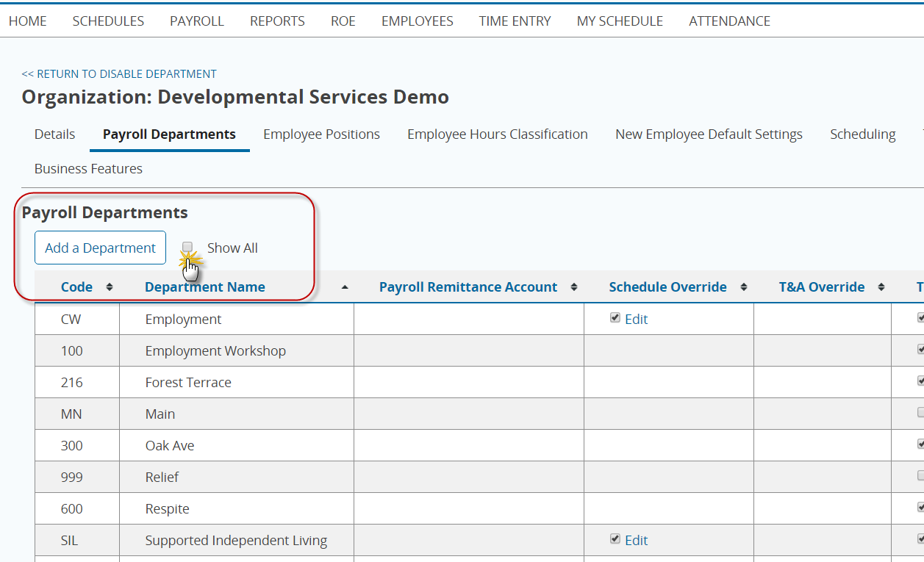Click Department Name sort arrow icon
The width and height of the screenshot is (924, 562).
tap(345, 287)
